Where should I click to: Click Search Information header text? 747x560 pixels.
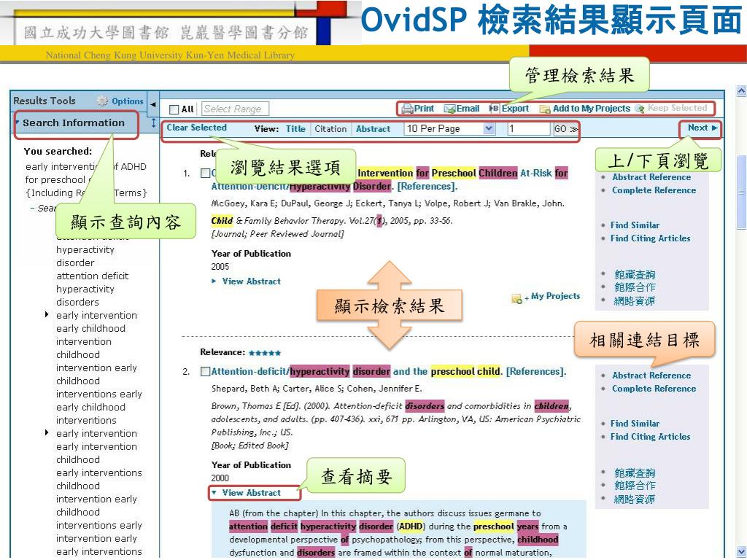tap(74, 122)
